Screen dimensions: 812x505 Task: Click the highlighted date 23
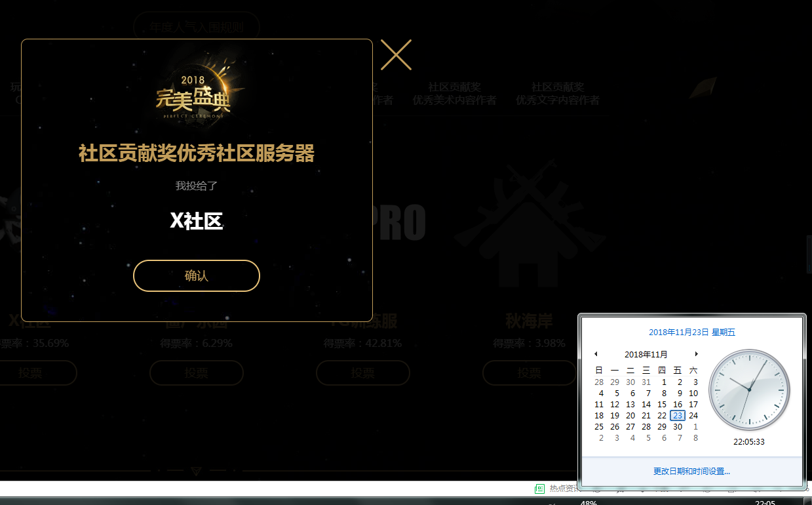click(x=677, y=415)
